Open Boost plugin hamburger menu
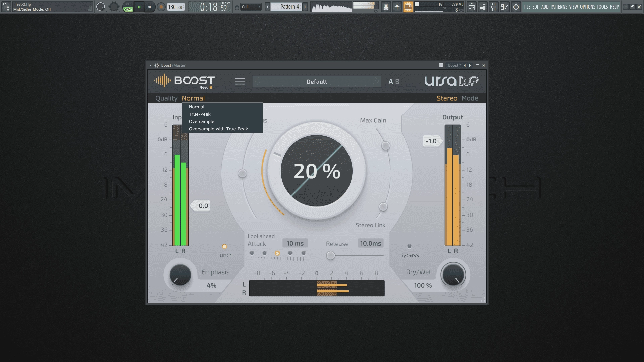The width and height of the screenshot is (644, 362). (x=239, y=81)
